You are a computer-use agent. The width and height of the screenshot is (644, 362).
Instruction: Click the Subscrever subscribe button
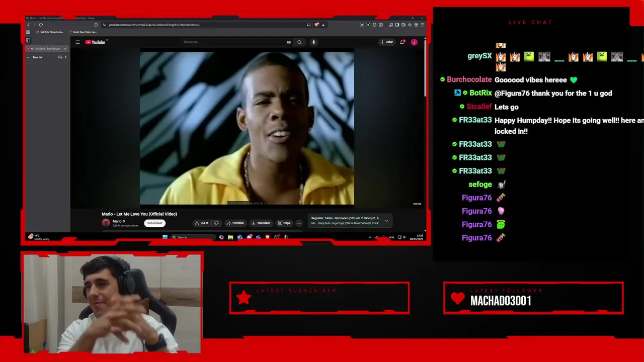click(154, 223)
